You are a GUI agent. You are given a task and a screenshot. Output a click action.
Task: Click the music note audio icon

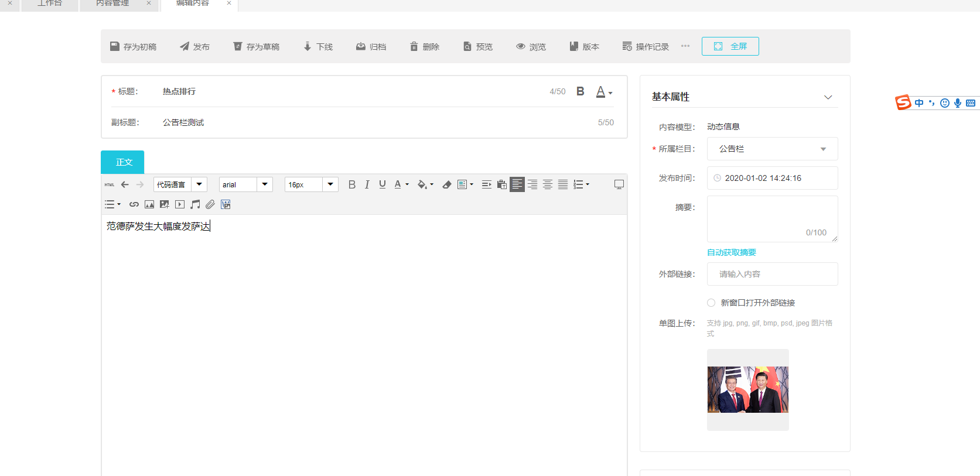pos(195,204)
